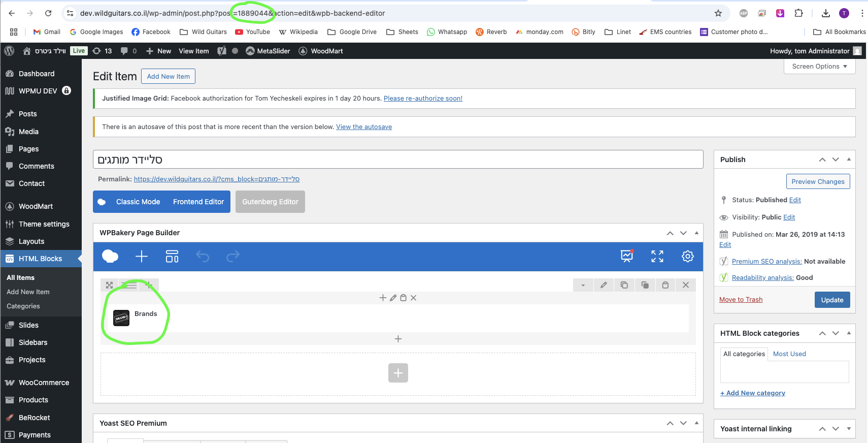Screen dimensions: 868x443
Task: Expand Screen Options dropdown
Action: coord(819,67)
